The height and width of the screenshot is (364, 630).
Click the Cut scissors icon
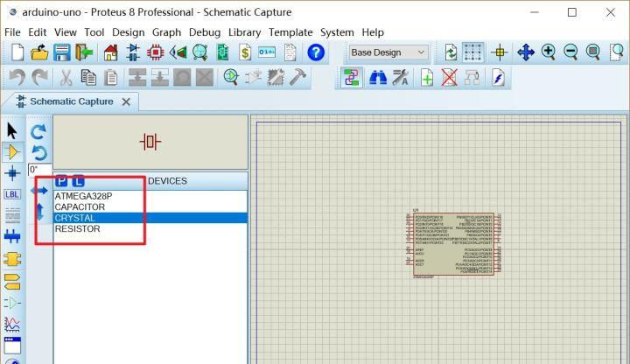tap(66, 77)
